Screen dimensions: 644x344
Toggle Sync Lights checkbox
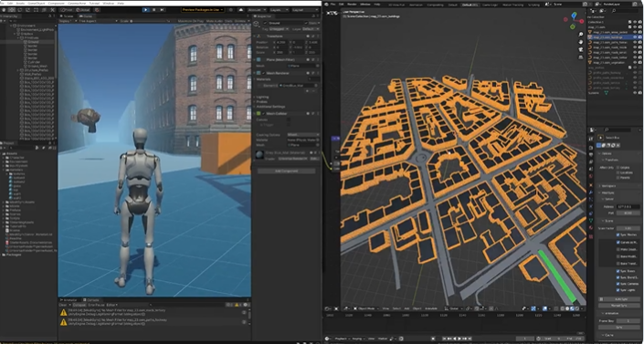click(618, 290)
